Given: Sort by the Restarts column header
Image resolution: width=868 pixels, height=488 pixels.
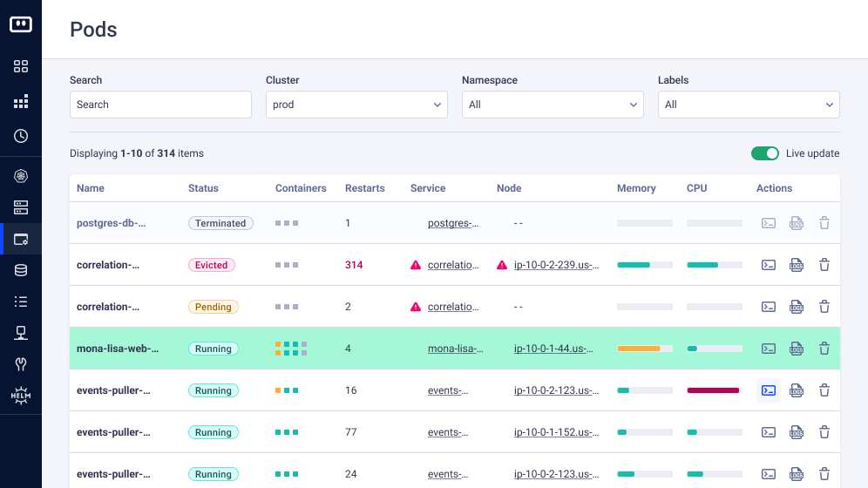Looking at the screenshot, I should pyautogui.click(x=364, y=188).
